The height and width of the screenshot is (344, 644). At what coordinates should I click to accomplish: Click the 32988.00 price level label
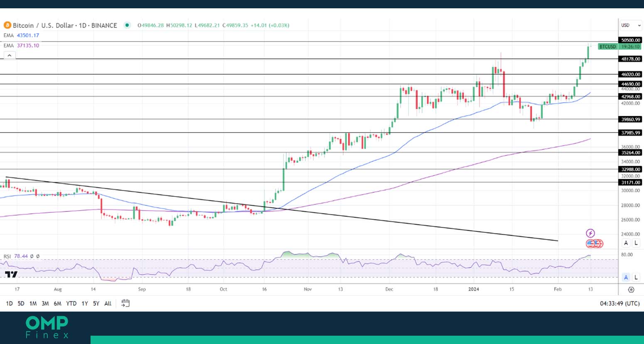click(x=630, y=169)
